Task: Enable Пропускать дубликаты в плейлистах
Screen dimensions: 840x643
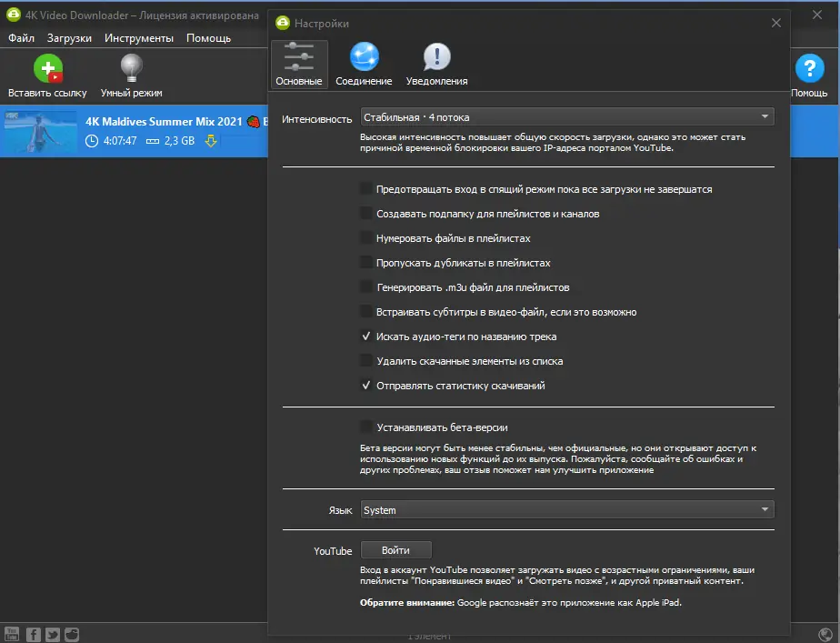Action: [365, 263]
